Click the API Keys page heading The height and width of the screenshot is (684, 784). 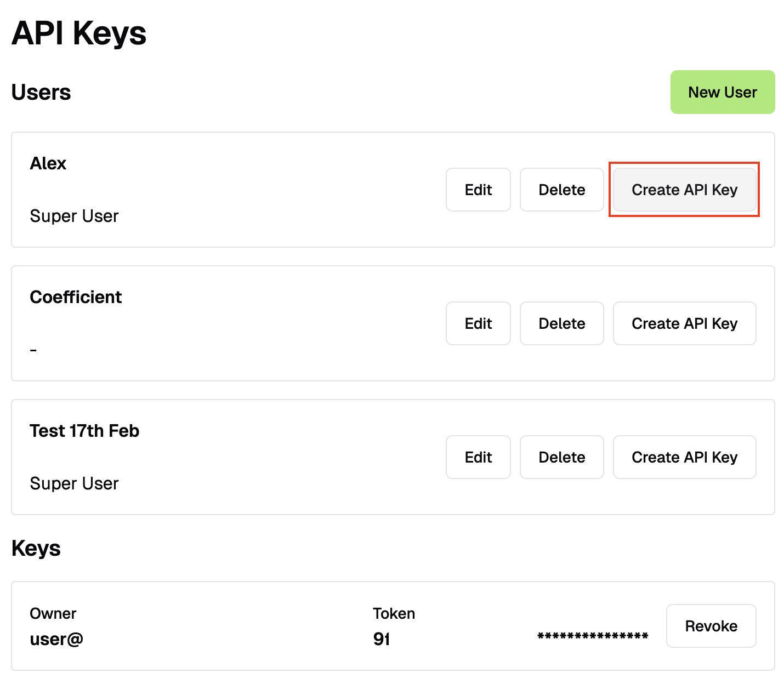pos(79,33)
